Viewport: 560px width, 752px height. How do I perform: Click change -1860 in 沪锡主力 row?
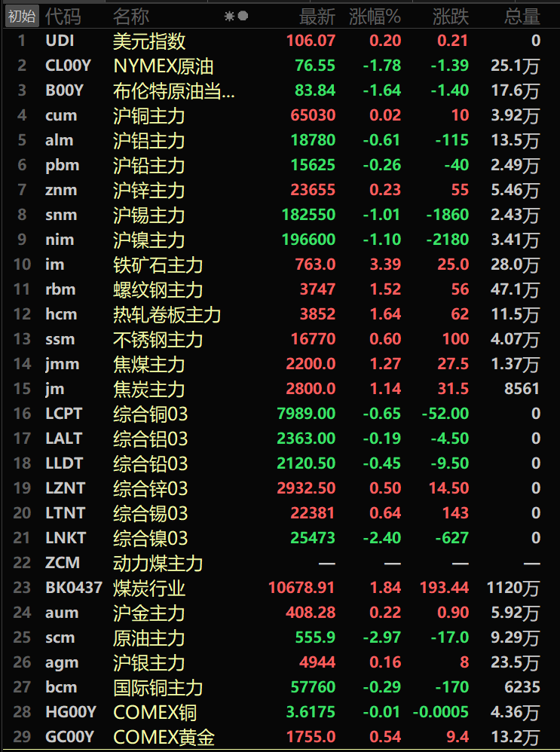point(447,215)
